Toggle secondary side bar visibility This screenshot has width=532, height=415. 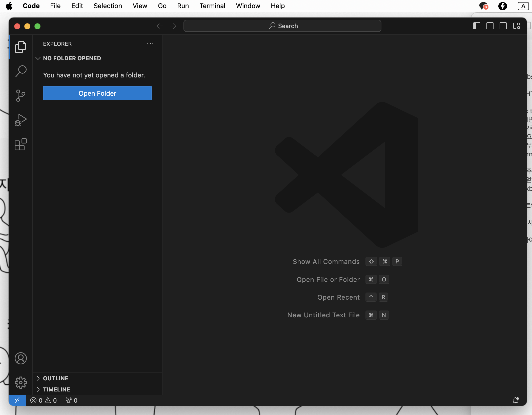[503, 26]
